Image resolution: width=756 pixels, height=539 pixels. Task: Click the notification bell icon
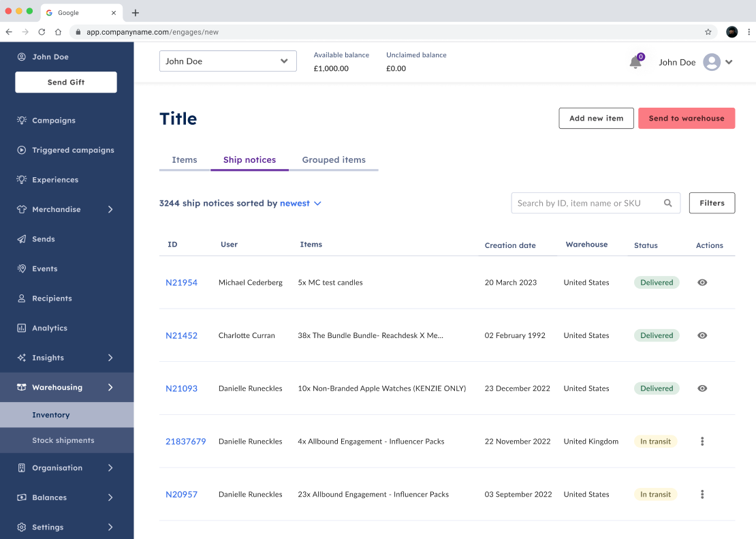point(633,62)
